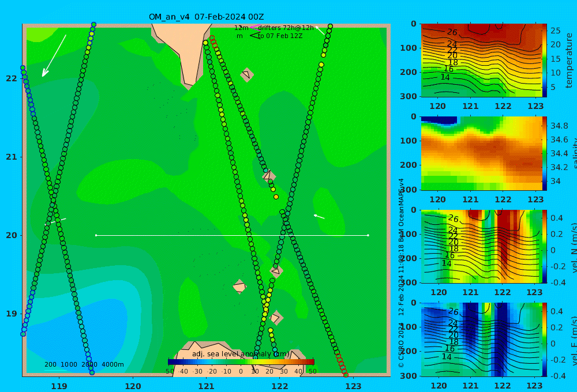This screenshot has height=392, width=577.
Task: Click the 26 isotherm label in temperature panel
Action: [452, 32]
